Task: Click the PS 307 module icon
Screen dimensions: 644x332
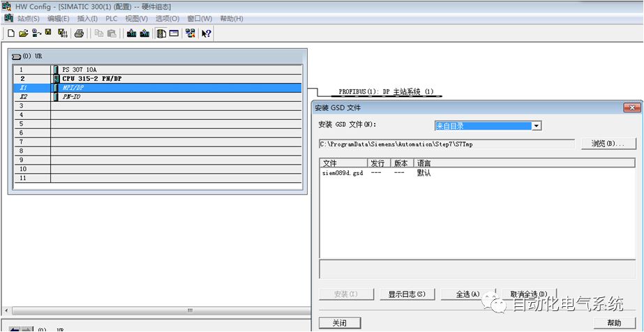Action: 55,70
